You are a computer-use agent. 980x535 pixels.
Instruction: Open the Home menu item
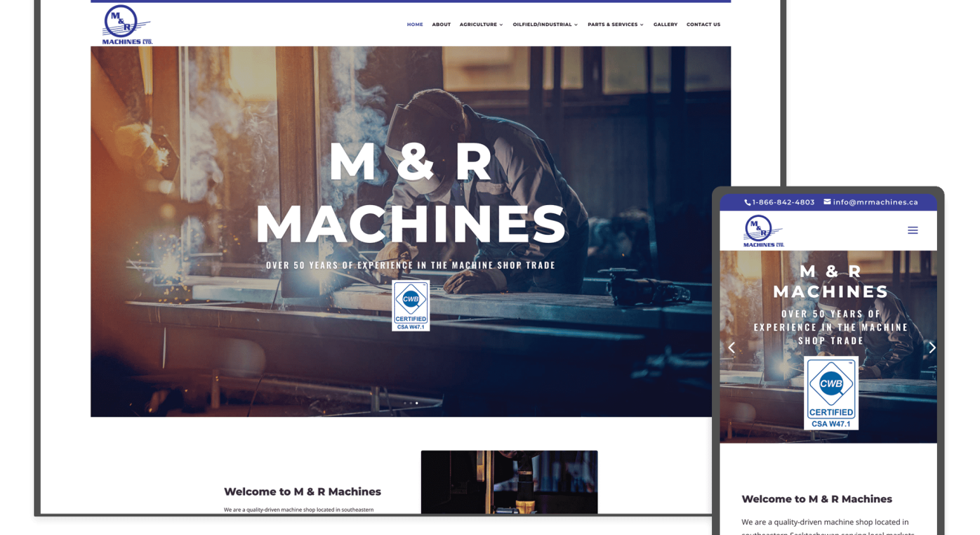tap(415, 25)
